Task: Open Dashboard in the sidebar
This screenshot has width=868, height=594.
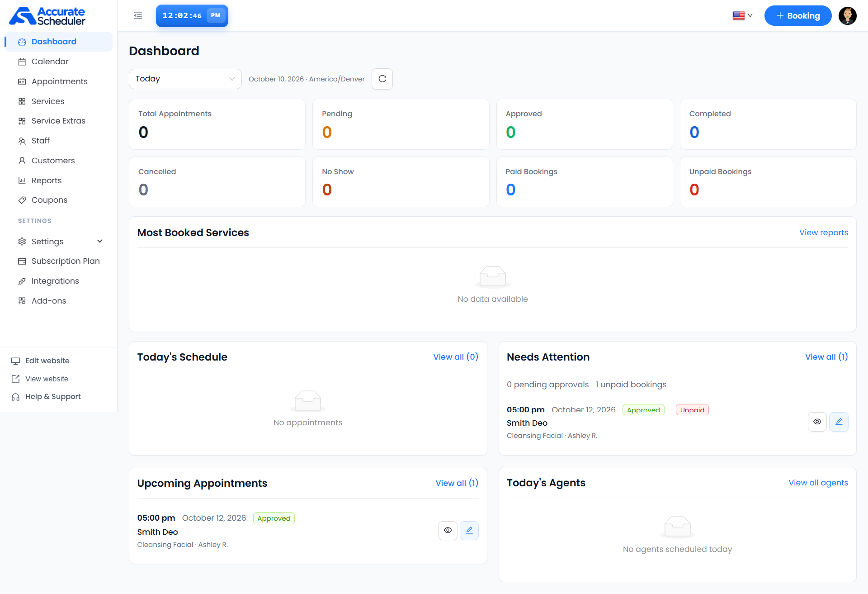Action: (58, 42)
